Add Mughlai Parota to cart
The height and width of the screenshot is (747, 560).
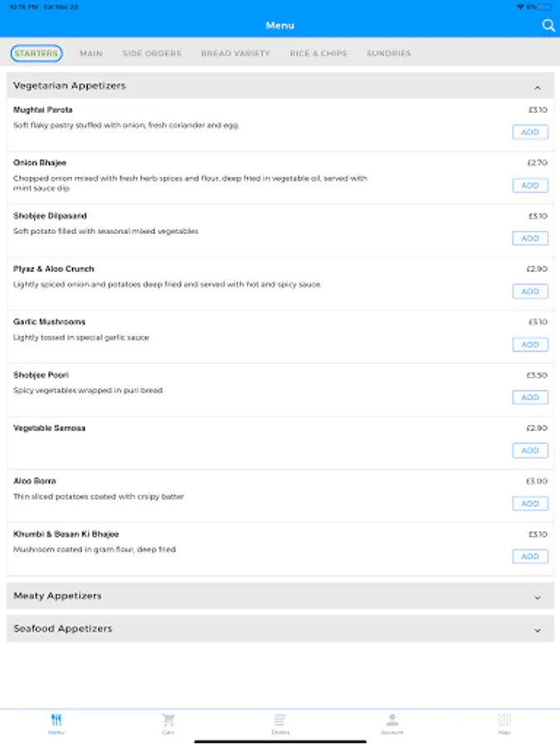530,132
